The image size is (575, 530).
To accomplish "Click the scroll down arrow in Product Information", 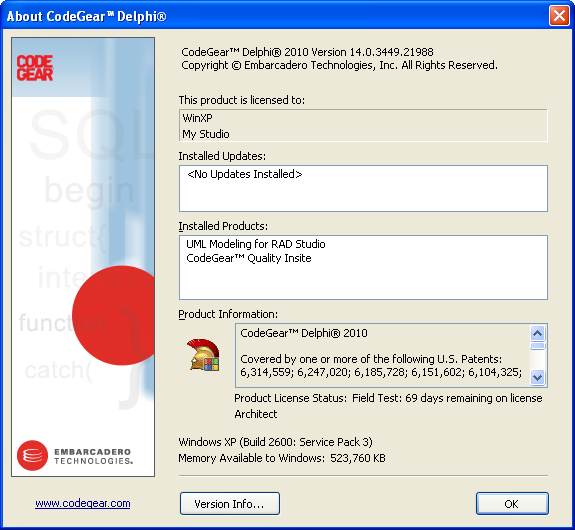I will click(538, 377).
